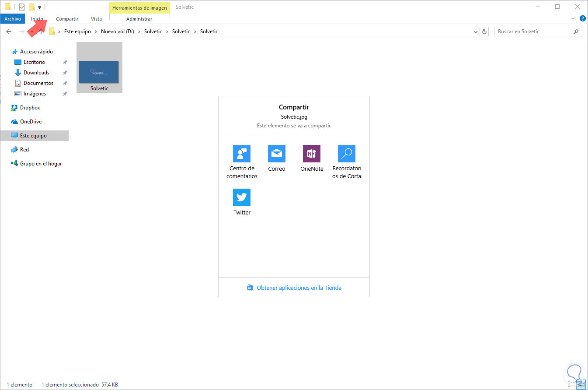The image size is (588, 390).
Task: Go back with the back arrow
Action: pyautogui.click(x=9, y=32)
